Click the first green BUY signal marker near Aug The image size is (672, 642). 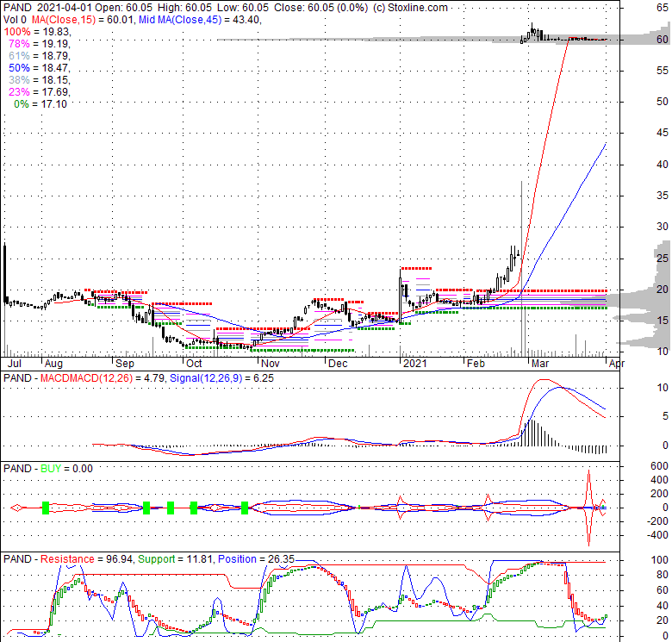pyautogui.click(x=46, y=508)
